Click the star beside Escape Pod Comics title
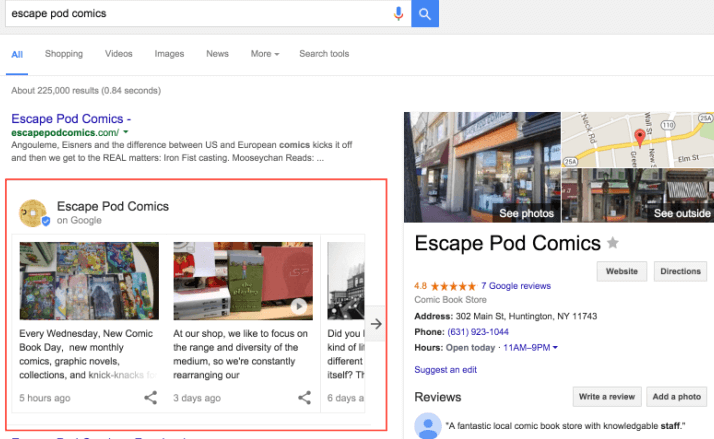This screenshot has width=714, height=439. pyautogui.click(x=613, y=243)
